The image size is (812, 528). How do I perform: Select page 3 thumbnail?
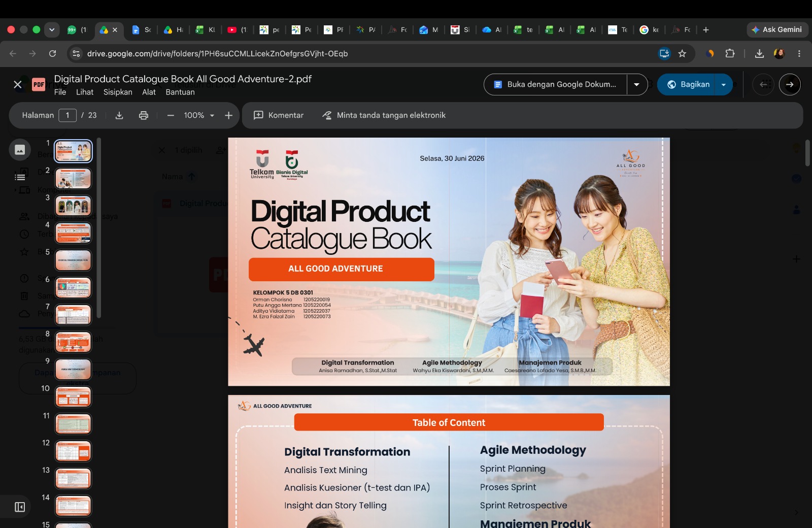click(73, 206)
